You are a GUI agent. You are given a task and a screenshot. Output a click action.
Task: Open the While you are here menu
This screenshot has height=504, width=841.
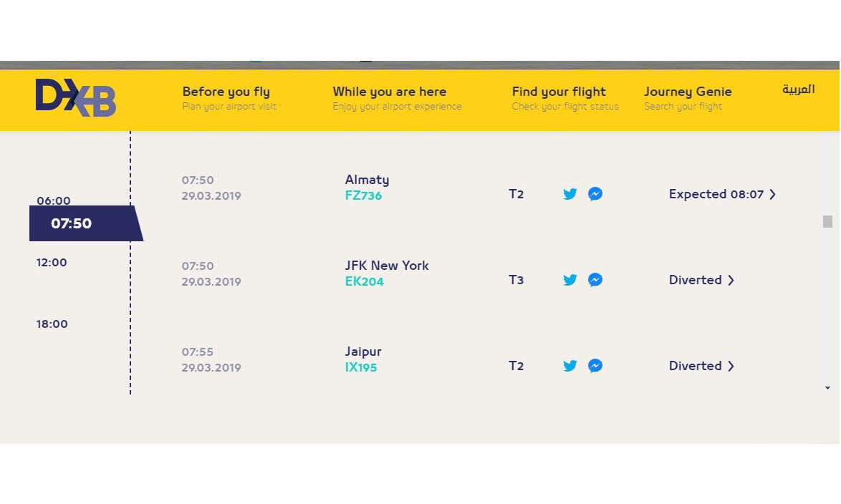(x=389, y=92)
